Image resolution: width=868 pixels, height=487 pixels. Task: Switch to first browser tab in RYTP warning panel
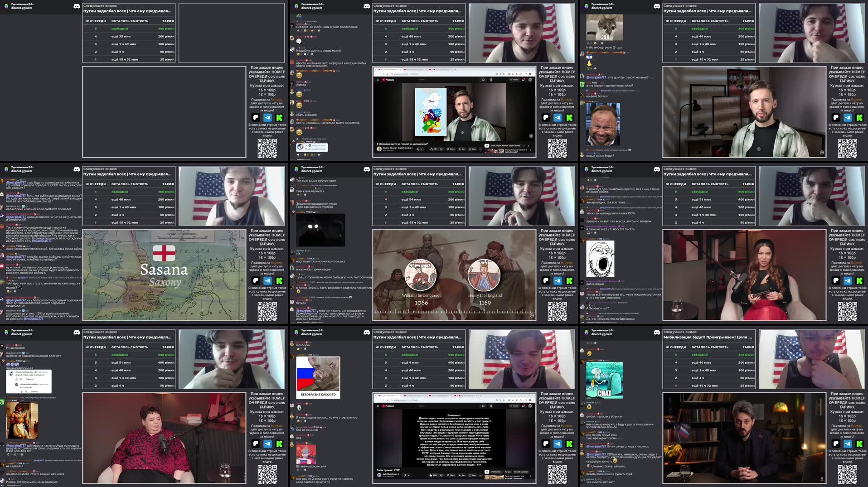pos(390,395)
